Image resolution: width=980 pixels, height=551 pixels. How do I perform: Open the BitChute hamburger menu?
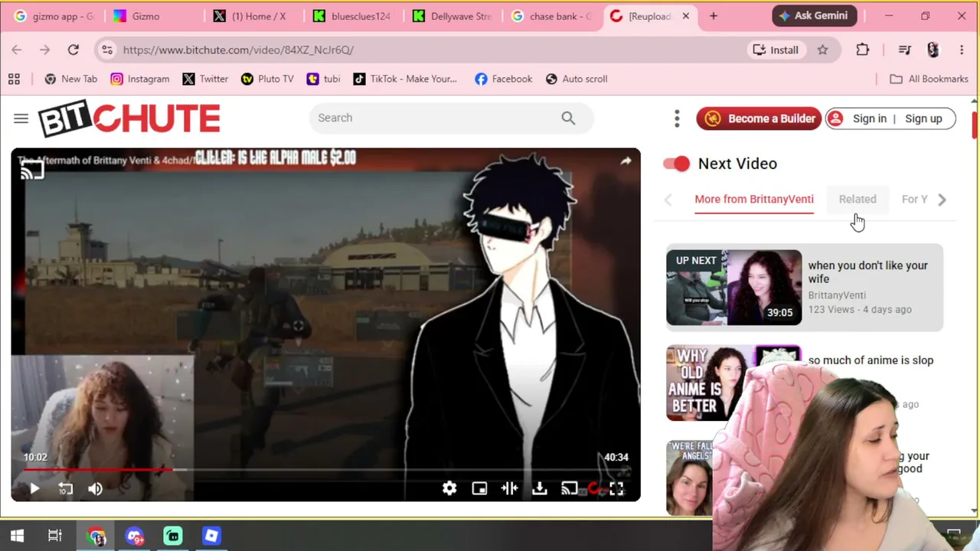21,119
